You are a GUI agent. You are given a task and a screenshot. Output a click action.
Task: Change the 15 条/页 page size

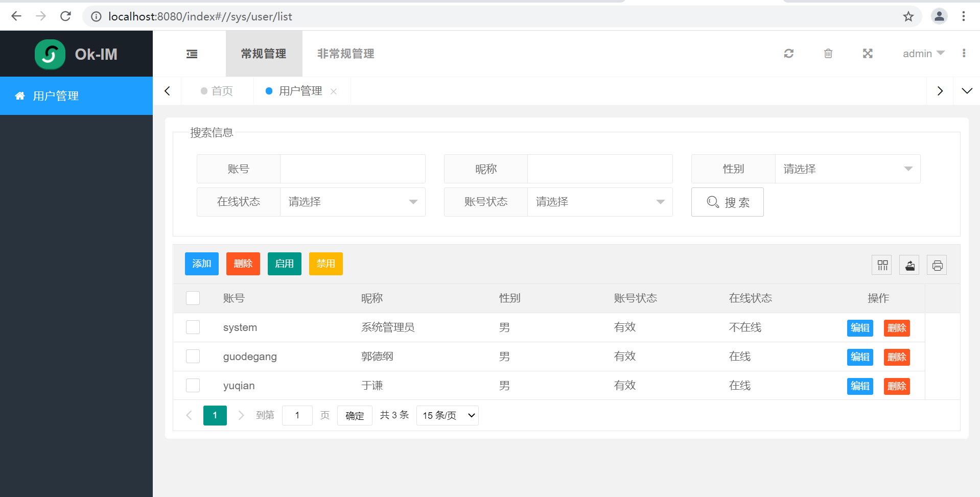pyautogui.click(x=448, y=415)
